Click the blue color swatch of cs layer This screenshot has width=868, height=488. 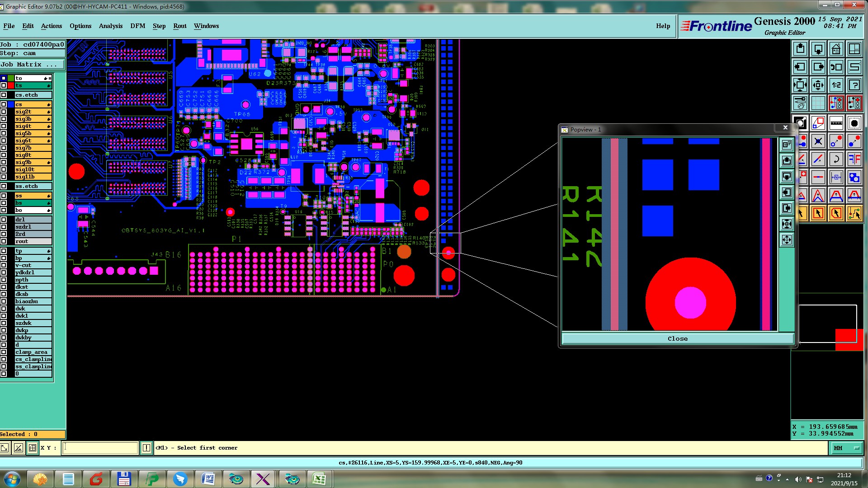coord(11,104)
